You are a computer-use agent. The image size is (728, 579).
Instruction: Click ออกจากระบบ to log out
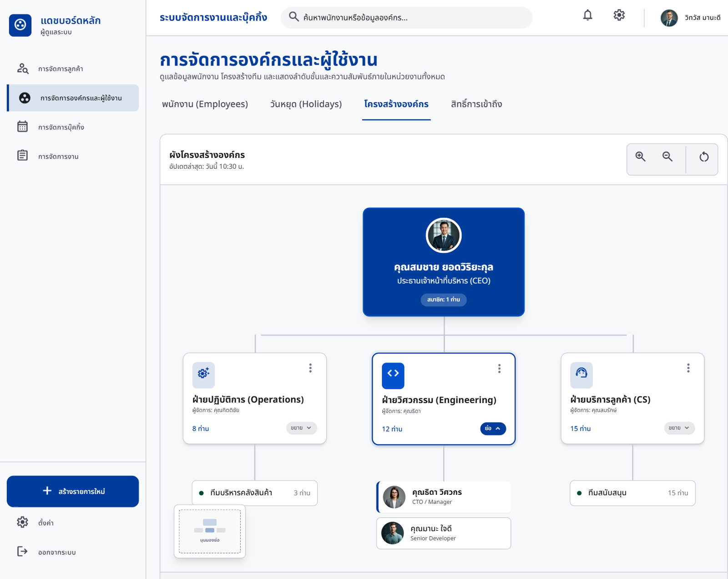tap(73, 552)
